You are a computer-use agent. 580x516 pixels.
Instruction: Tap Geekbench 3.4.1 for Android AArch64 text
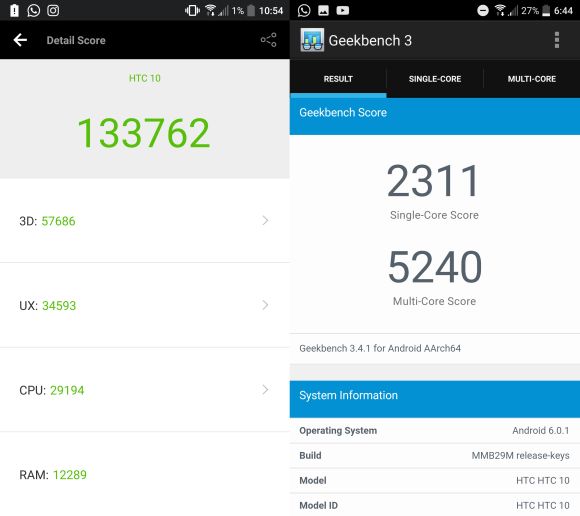click(x=380, y=348)
